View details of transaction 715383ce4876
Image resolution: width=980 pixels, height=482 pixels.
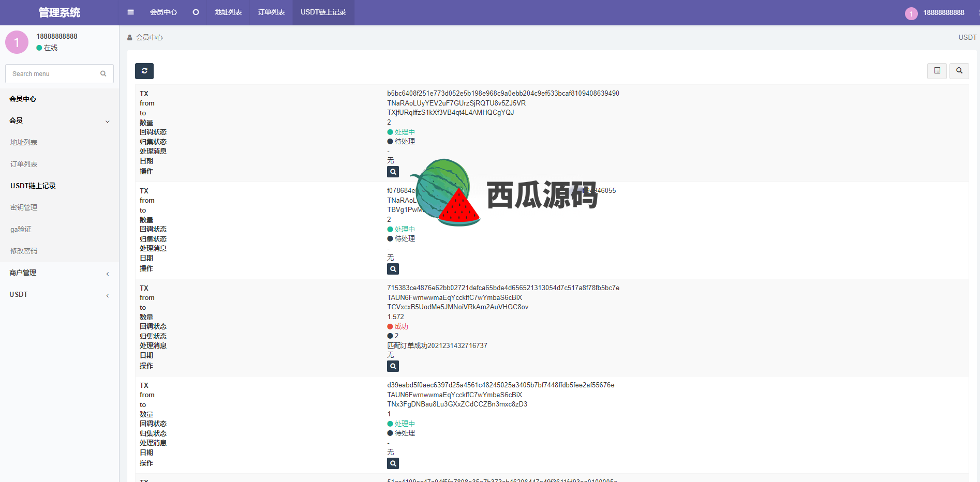(393, 366)
